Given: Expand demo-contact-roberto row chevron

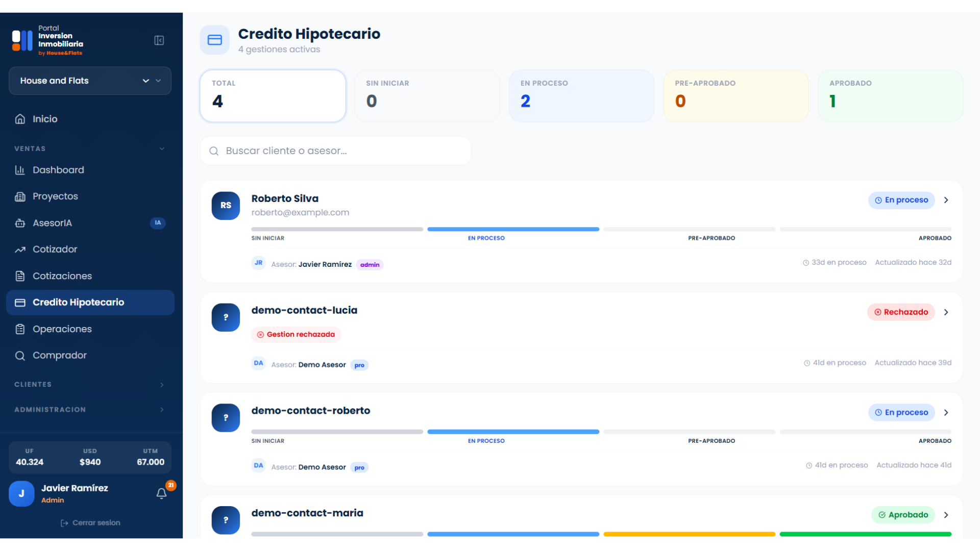Looking at the screenshot, I should click(x=946, y=412).
